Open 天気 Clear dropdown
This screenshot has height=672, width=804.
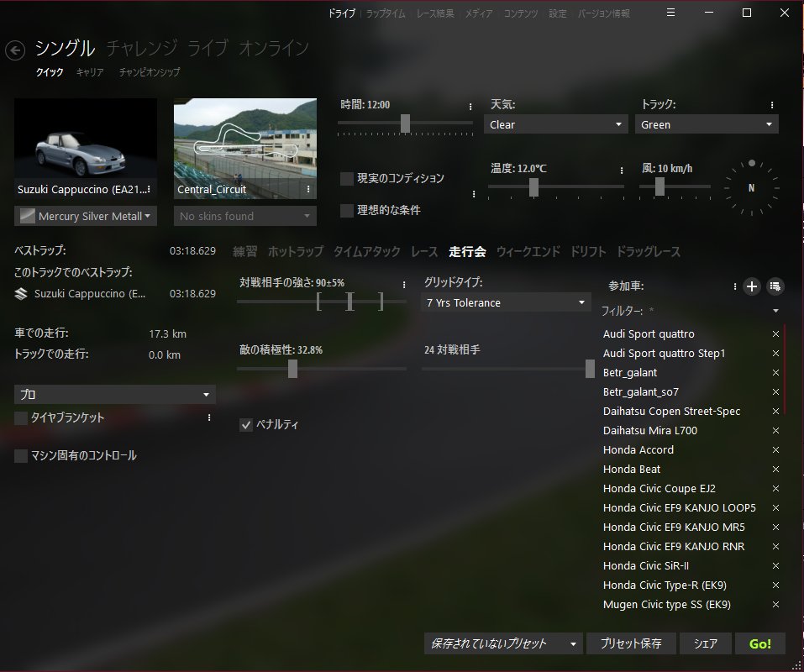click(x=556, y=124)
